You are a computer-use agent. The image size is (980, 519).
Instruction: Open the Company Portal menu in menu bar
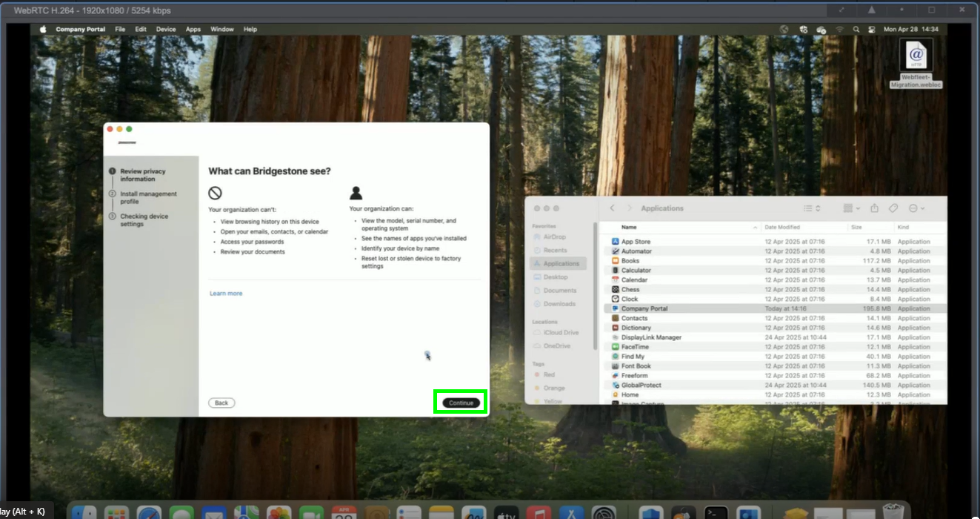pyautogui.click(x=80, y=29)
